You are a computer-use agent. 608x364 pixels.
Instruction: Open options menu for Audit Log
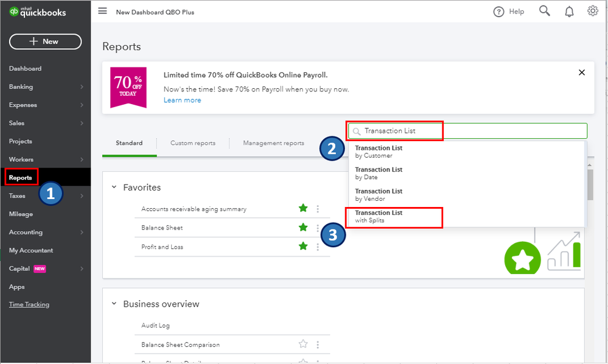(317, 325)
